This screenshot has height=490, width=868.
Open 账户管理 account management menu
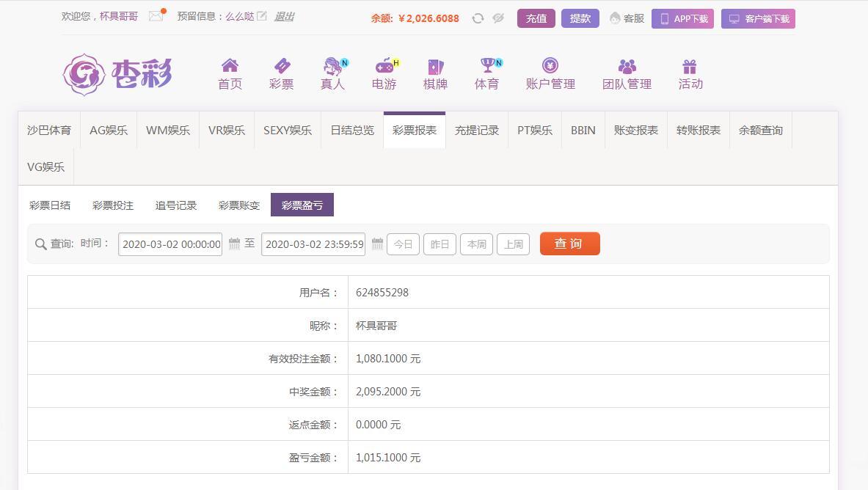coord(550,74)
